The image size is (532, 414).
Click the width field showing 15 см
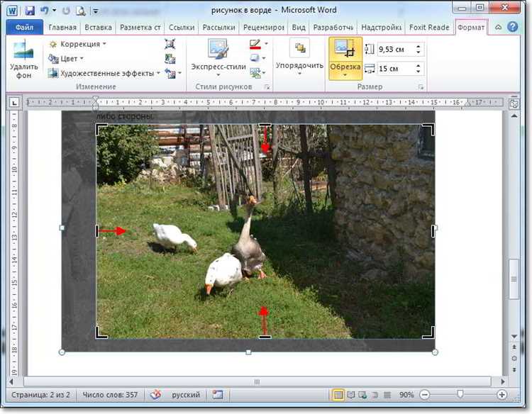[x=395, y=69]
